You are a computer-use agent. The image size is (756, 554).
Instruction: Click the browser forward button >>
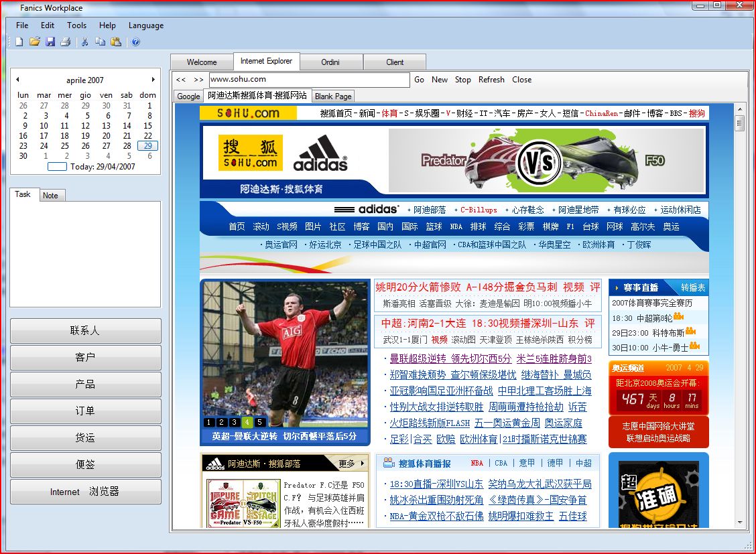click(198, 80)
